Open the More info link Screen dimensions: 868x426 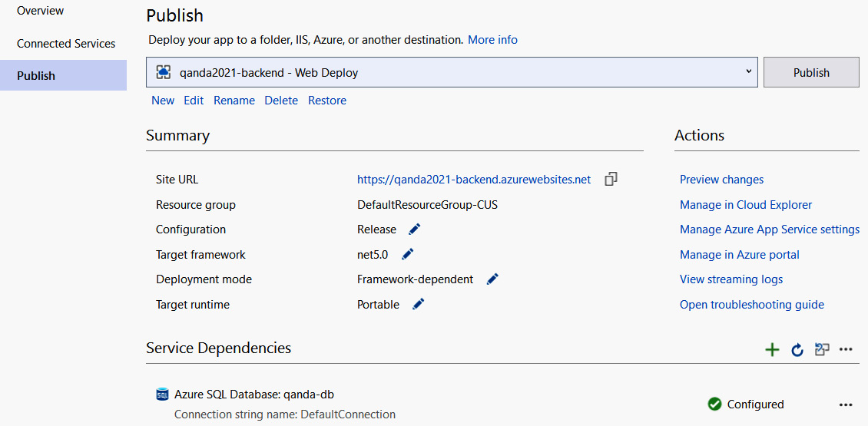[x=492, y=40]
